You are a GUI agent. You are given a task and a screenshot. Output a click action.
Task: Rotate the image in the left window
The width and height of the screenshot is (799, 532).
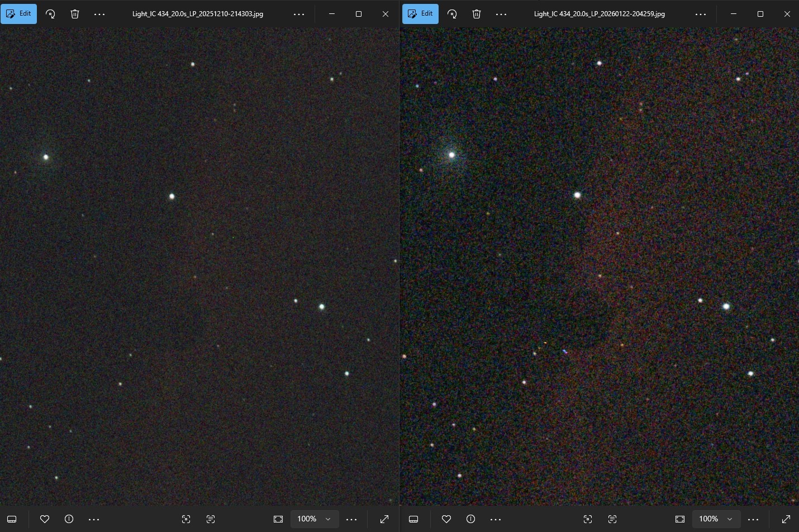(x=50, y=14)
